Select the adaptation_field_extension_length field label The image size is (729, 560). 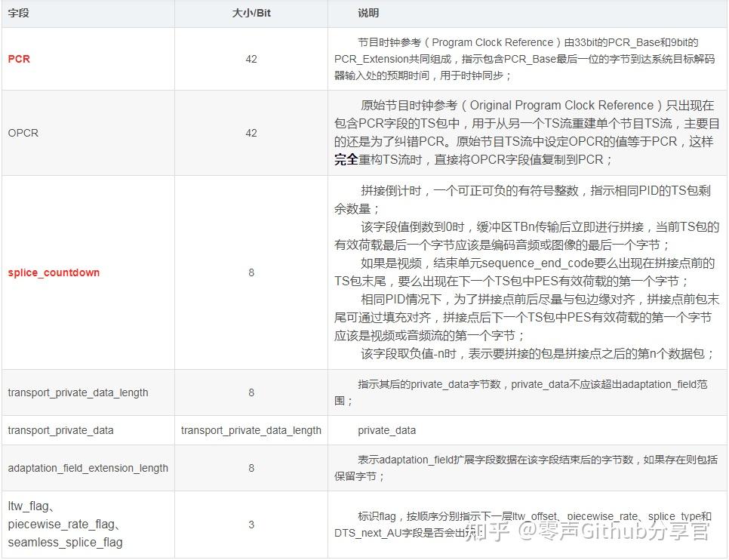coord(88,468)
